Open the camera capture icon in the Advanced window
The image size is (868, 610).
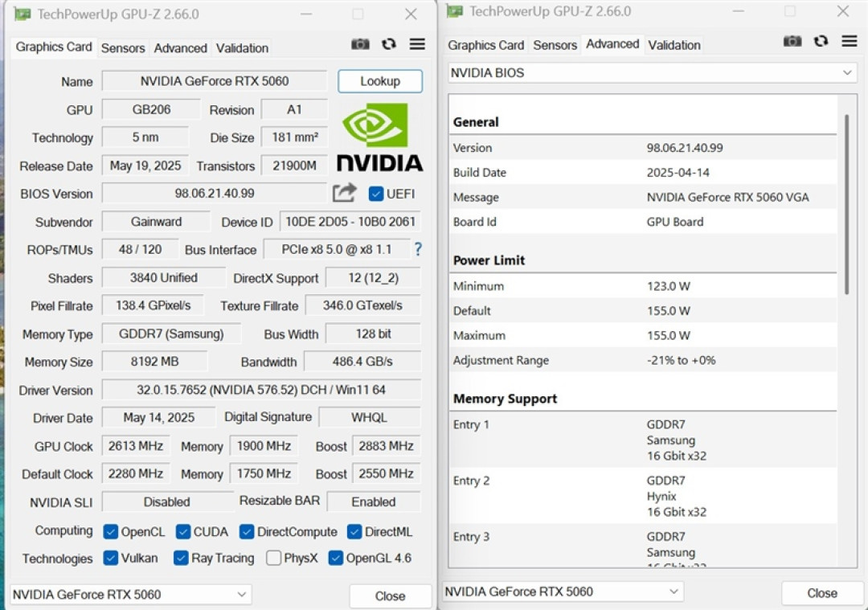pos(792,40)
